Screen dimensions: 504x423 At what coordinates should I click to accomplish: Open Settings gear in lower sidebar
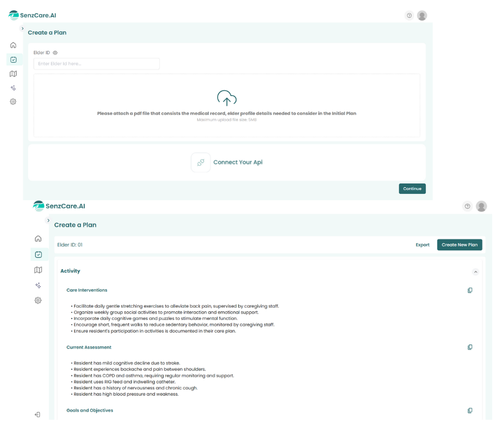[38, 301]
